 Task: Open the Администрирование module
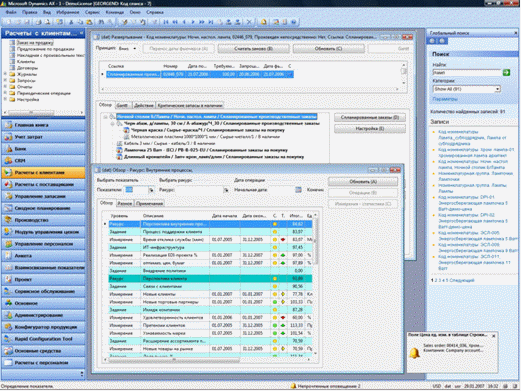[43, 315]
